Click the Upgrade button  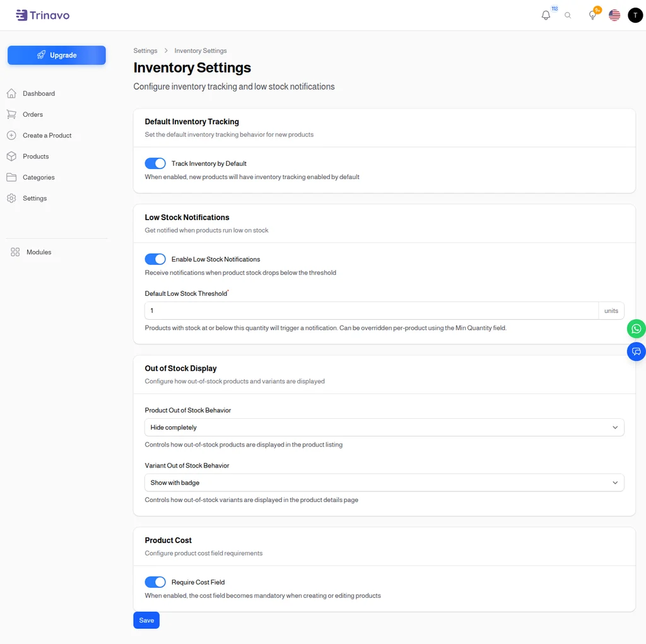pos(56,56)
